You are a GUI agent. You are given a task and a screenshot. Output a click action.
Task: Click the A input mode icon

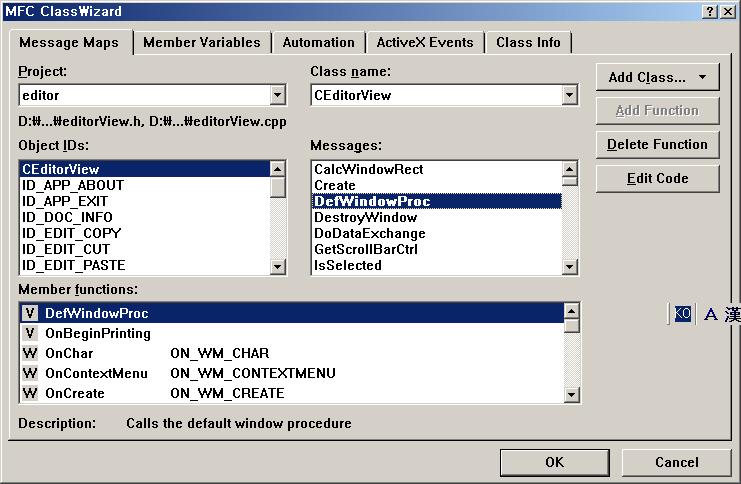point(710,314)
